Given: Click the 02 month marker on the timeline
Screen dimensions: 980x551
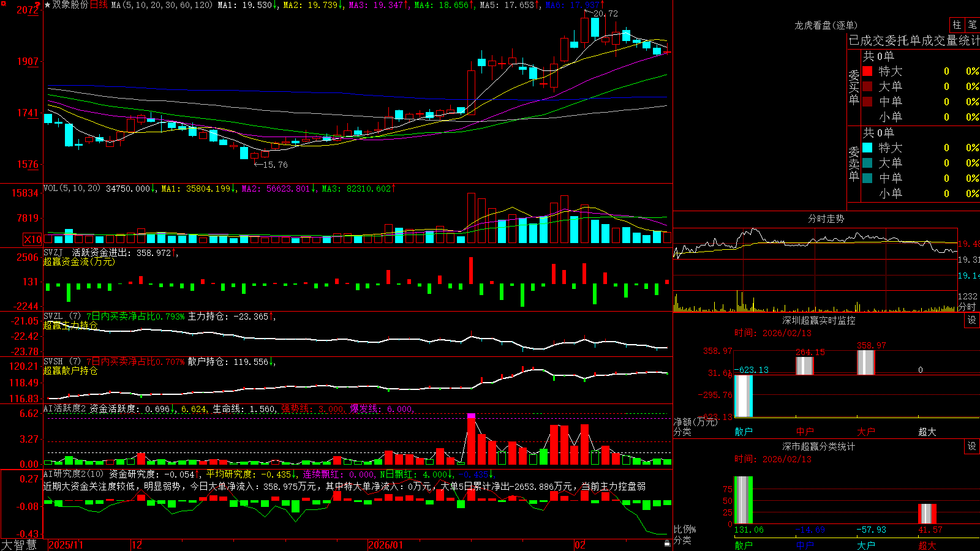Looking at the screenshot, I should (580, 545).
